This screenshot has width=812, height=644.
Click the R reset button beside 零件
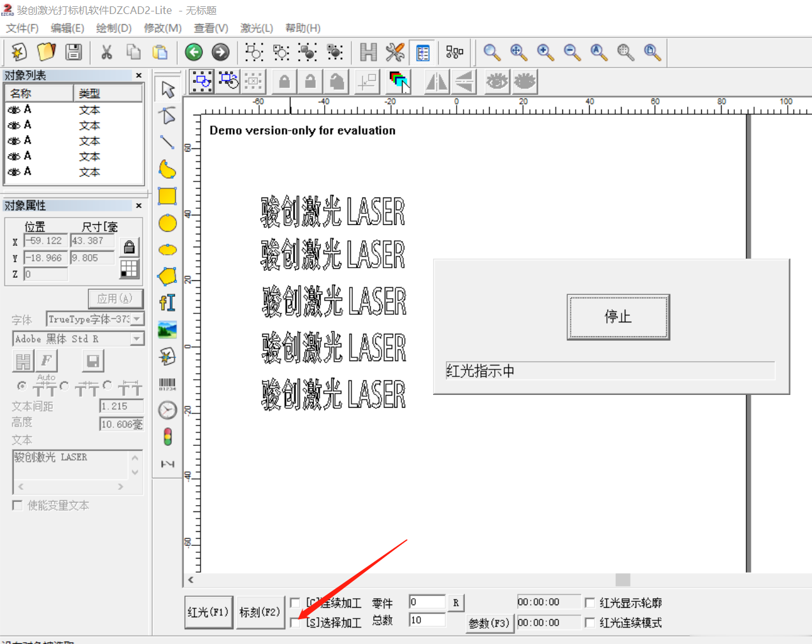(456, 603)
